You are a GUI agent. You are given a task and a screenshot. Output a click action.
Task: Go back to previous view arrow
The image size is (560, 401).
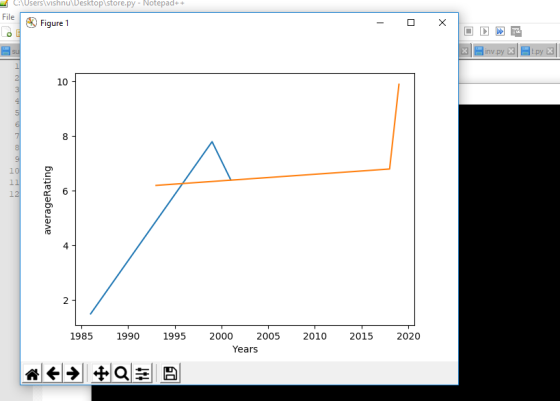[53, 374]
